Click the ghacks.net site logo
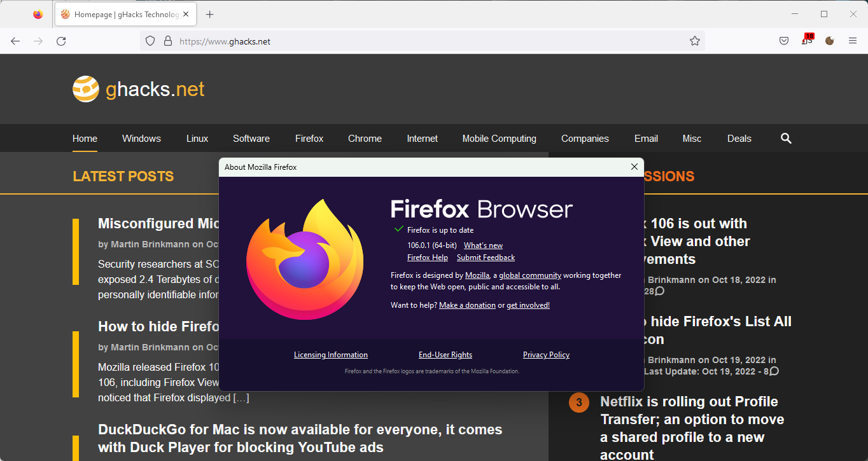This screenshot has width=868, height=461. [138, 89]
